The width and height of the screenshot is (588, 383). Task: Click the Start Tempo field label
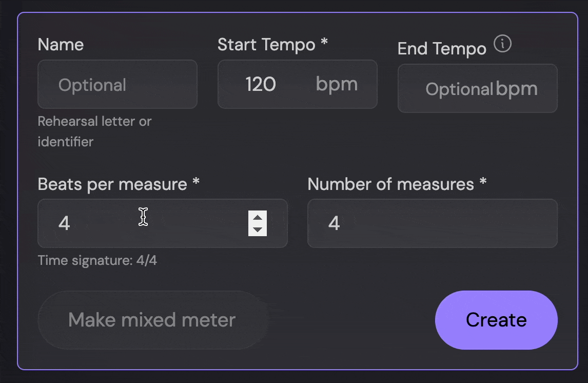[x=267, y=45]
